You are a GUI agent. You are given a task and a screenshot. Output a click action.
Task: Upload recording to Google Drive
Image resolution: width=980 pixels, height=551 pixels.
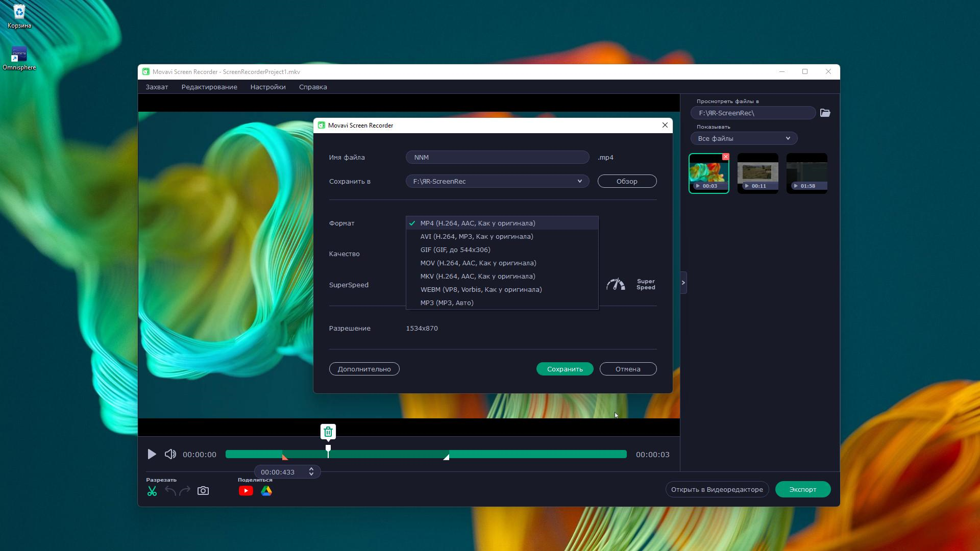point(266,491)
